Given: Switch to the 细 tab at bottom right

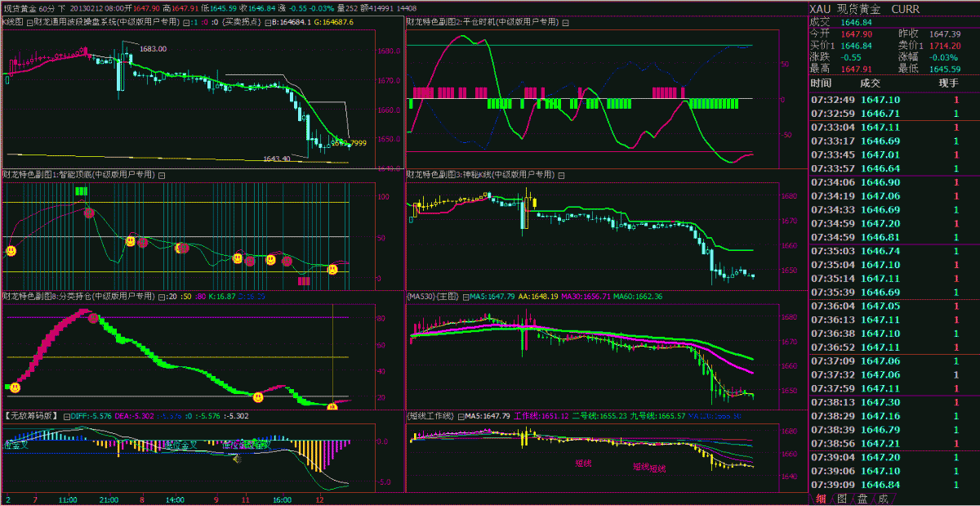Looking at the screenshot, I should (x=821, y=498).
